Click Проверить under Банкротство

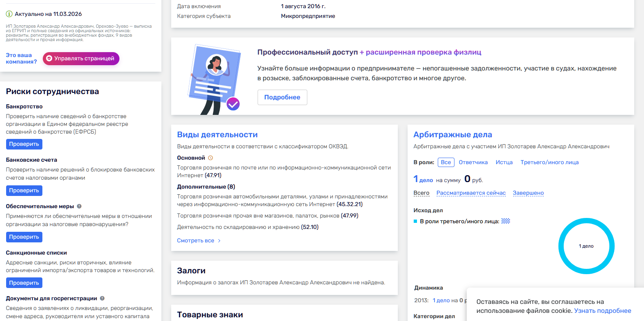pos(24,144)
